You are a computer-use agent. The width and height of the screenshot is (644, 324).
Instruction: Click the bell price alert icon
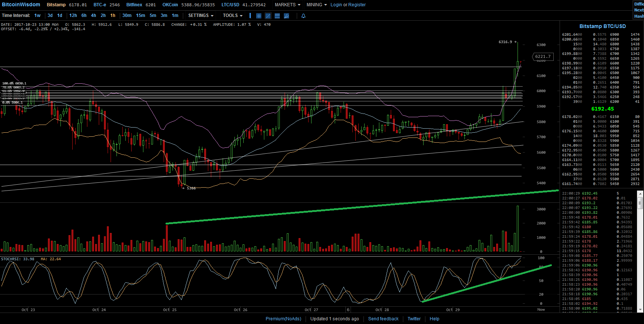[303, 16]
